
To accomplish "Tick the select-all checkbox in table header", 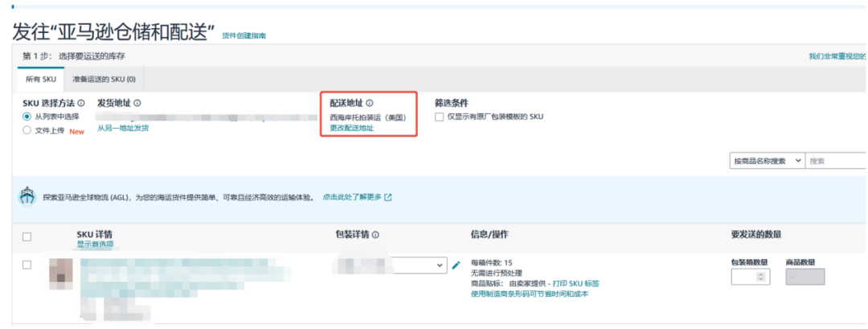I will point(27,236).
